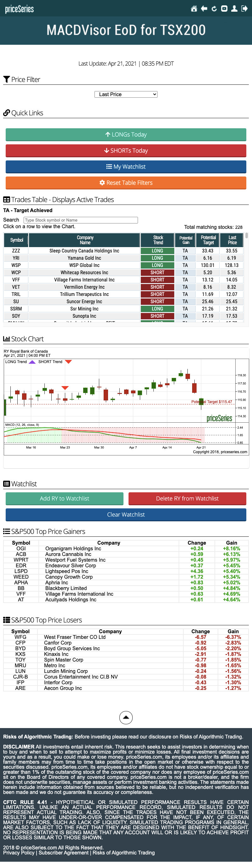The height and width of the screenshot is (868, 252).
Task: Open My Watchlist
Action: 126,167
